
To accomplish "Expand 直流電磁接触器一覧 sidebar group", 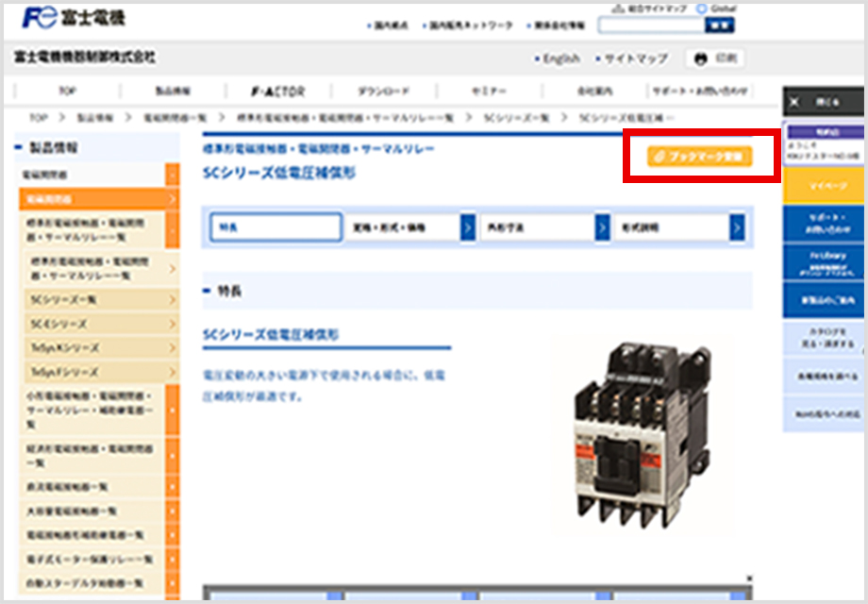I will (x=173, y=487).
